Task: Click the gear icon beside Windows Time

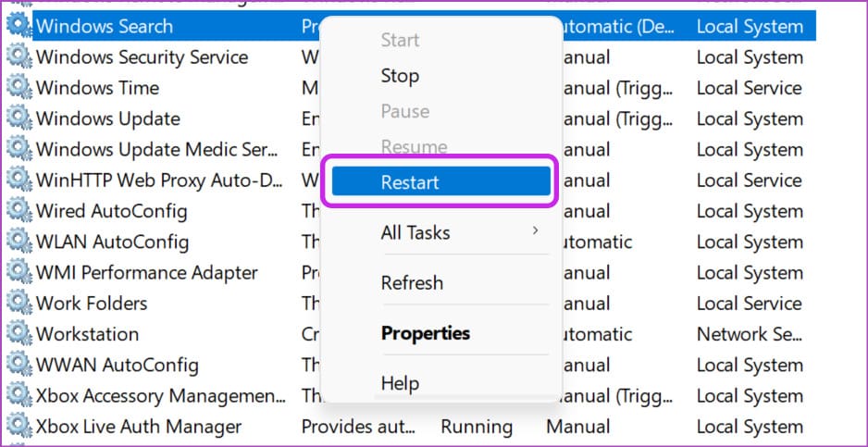Action: click(x=19, y=88)
